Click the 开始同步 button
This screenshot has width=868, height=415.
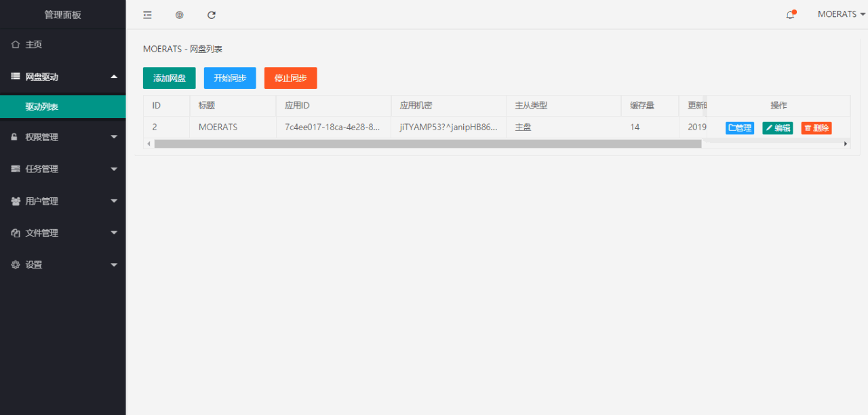[x=230, y=78]
